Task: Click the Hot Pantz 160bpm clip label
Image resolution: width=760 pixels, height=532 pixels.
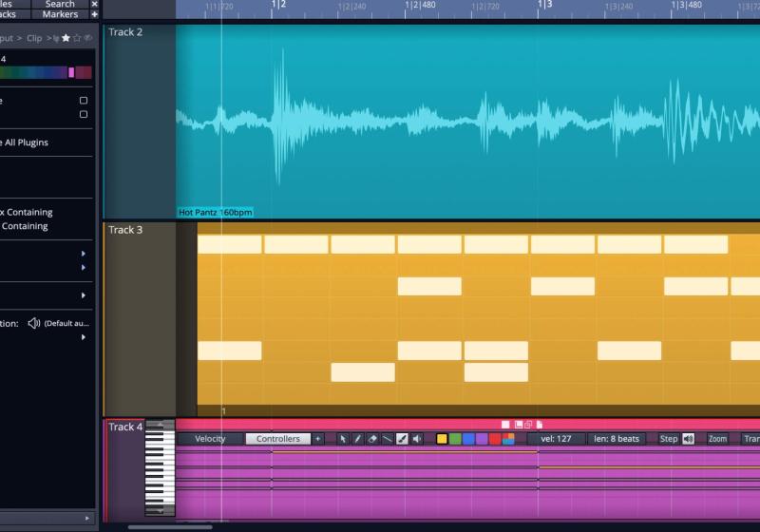Action: click(216, 212)
